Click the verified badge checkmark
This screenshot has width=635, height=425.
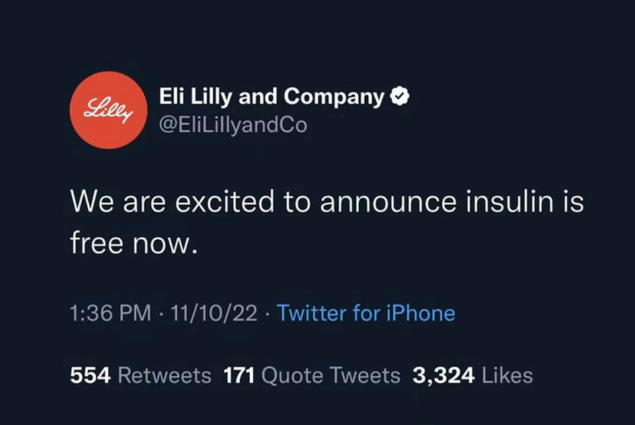(398, 97)
